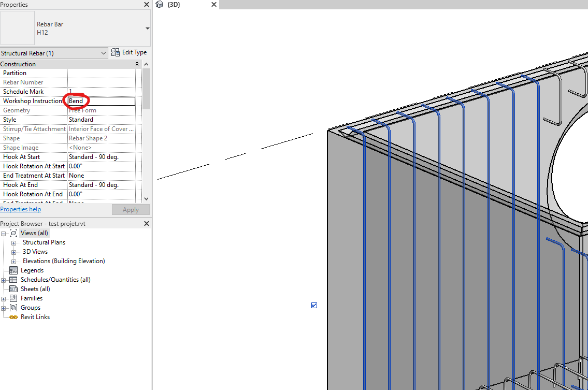Close the {3D} view tab

pyautogui.click(x=214, y=5)
